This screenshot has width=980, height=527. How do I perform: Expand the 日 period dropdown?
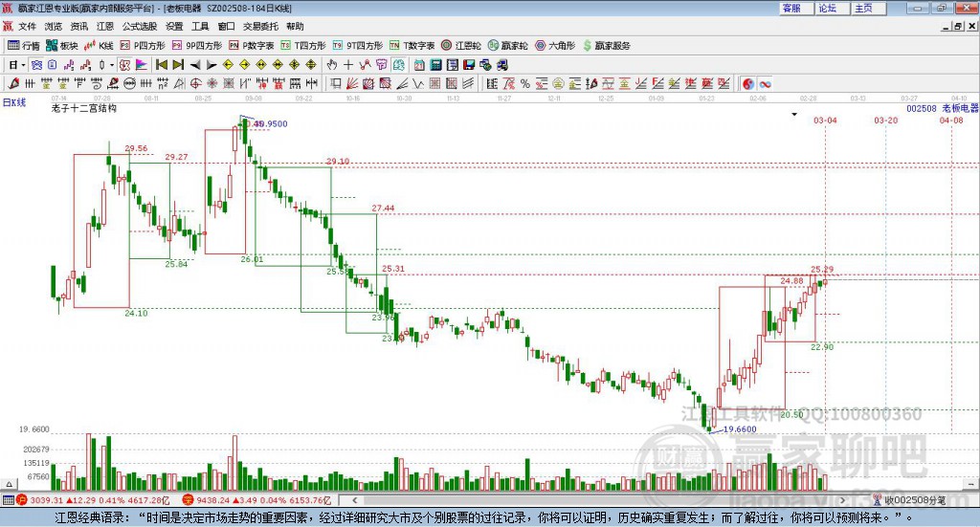pos(23,65)
